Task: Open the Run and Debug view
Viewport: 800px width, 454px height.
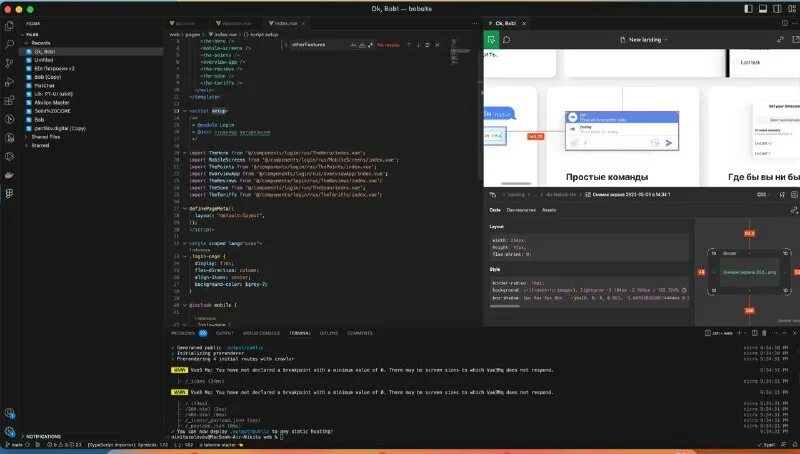Action: 9,82
